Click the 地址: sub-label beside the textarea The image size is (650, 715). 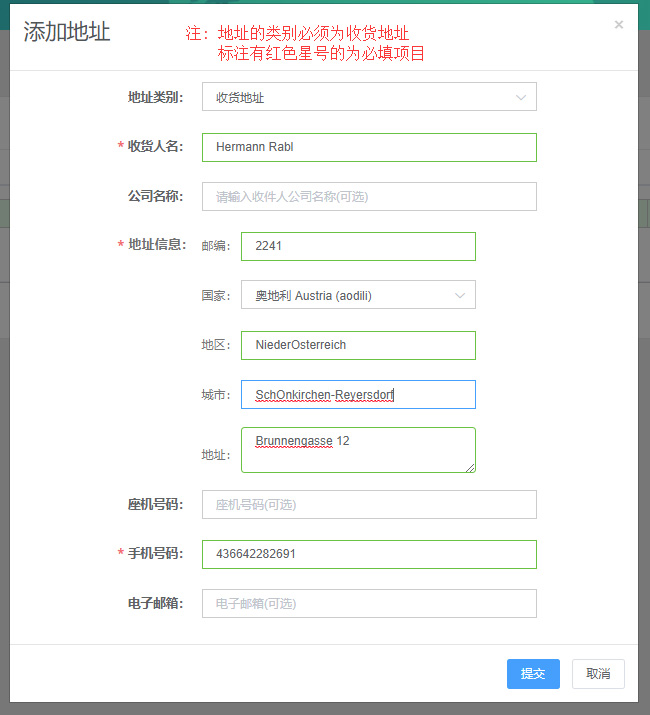(216, 455)
